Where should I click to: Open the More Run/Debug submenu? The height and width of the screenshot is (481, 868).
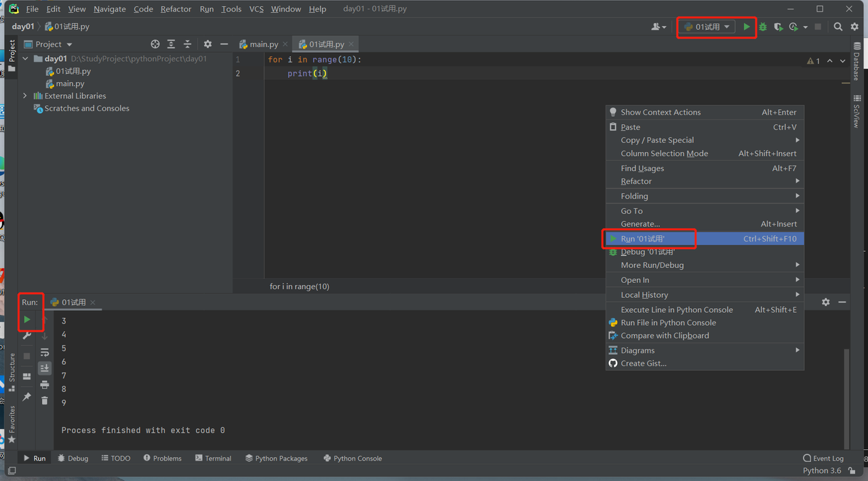coord(705,265)
